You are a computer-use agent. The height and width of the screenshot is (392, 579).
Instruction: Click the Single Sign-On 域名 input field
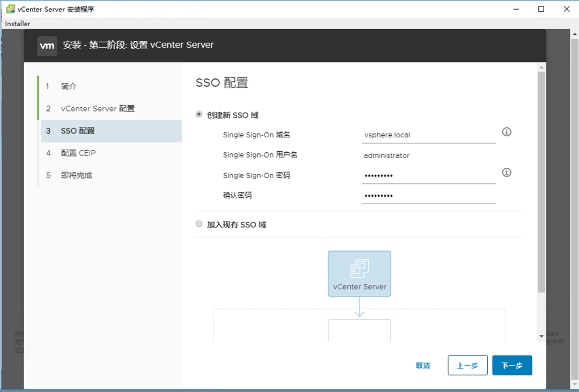tap(428, 135)
